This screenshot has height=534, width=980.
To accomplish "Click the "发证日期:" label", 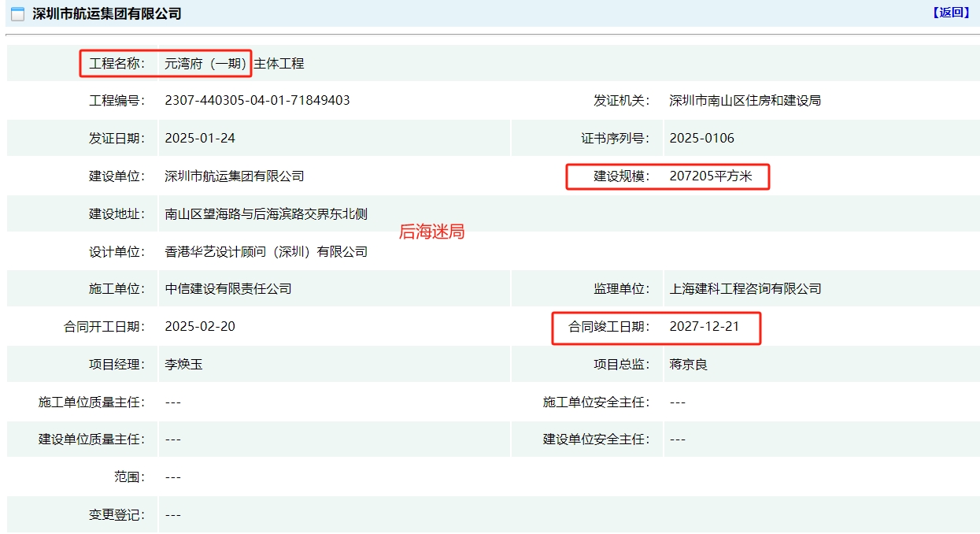I will (117, 139).
